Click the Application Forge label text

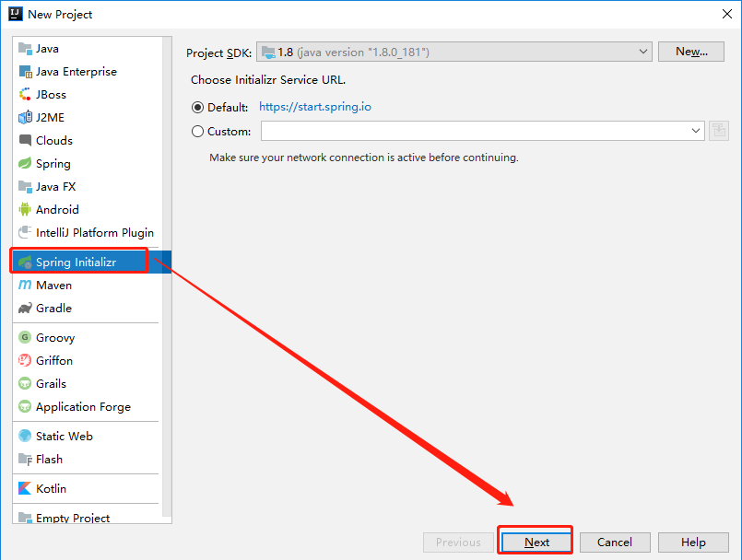click(x=83, y=407)
